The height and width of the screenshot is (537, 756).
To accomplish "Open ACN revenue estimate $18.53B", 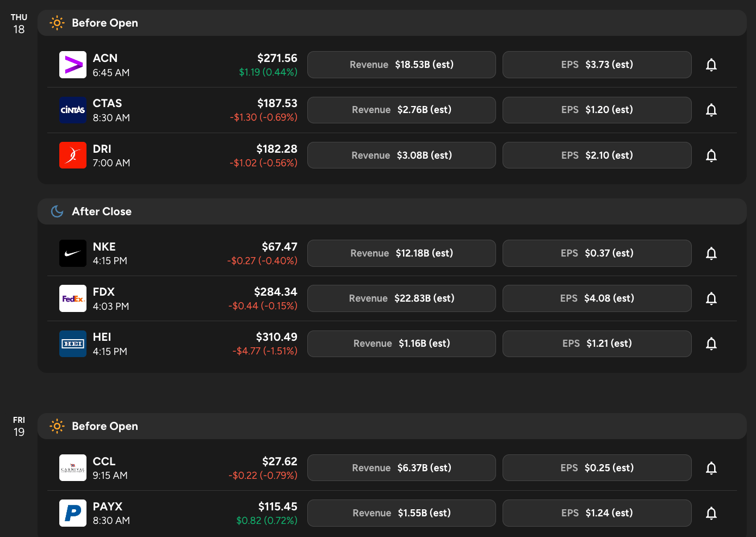I will point(401,65).
